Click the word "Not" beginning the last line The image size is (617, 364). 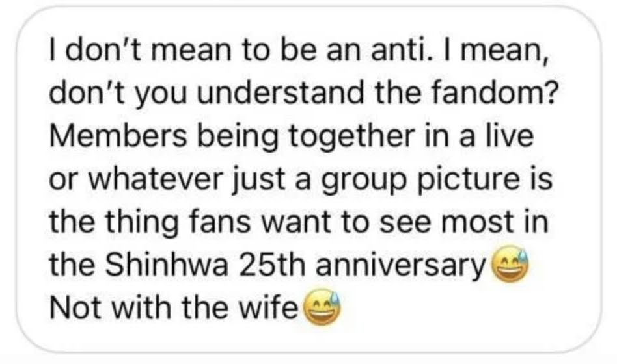pos(76,307)
